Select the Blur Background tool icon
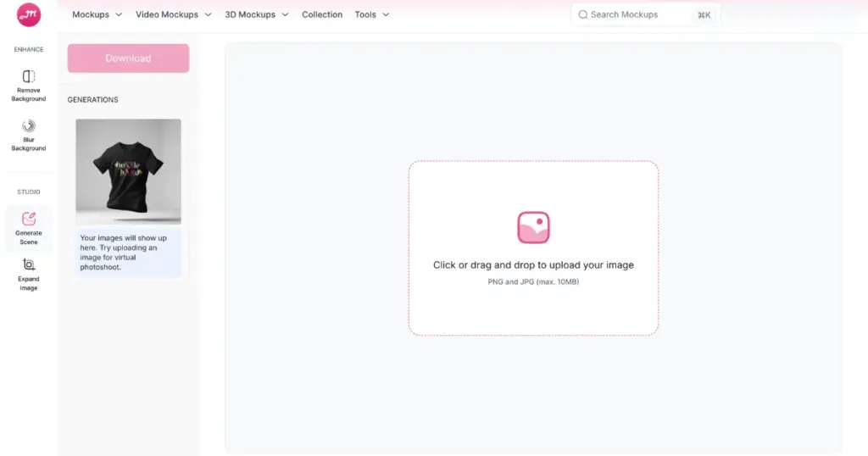 click(x=29, y=125)
